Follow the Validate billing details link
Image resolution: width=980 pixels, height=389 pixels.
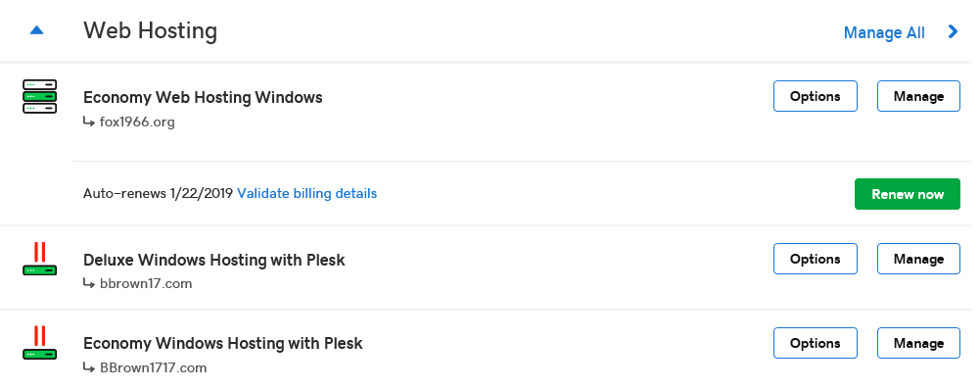(306, 193)
